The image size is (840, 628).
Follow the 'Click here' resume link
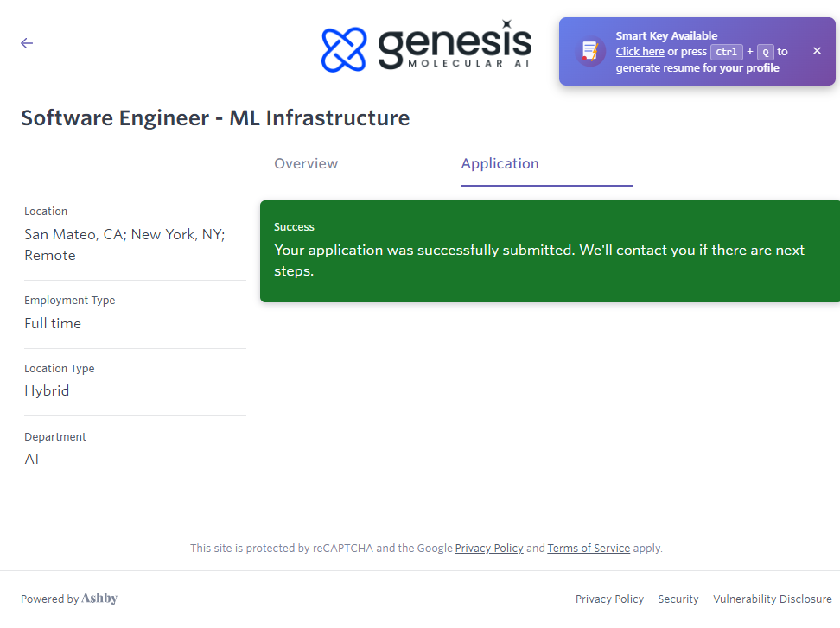pos(640,52)
